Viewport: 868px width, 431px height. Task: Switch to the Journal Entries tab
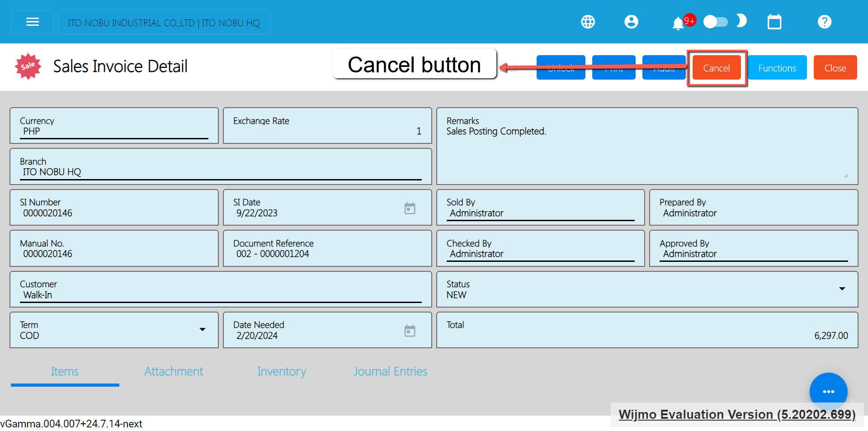tap(390, 371)
